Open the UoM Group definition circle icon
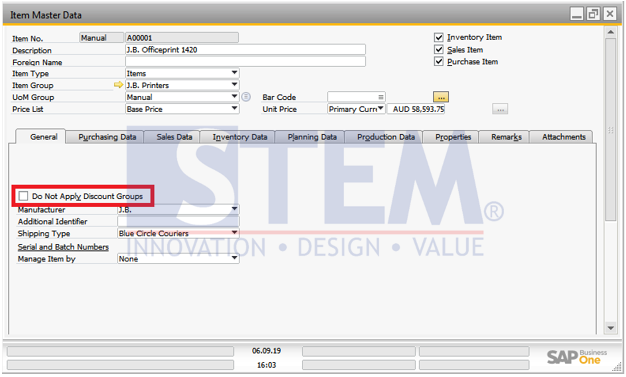Screen dimensions: 626x377 pyautogui.click(x=246, y=97)
